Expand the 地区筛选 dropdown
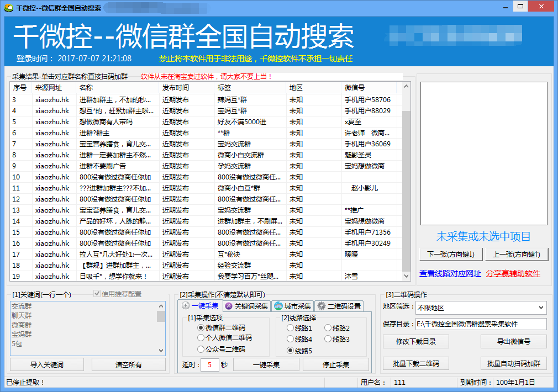 pos(541,308)
